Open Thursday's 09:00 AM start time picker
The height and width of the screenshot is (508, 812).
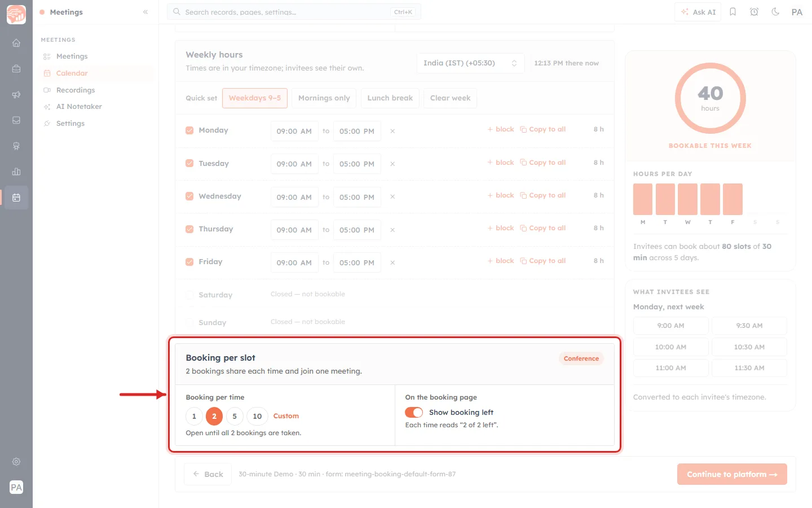(294, 230)
